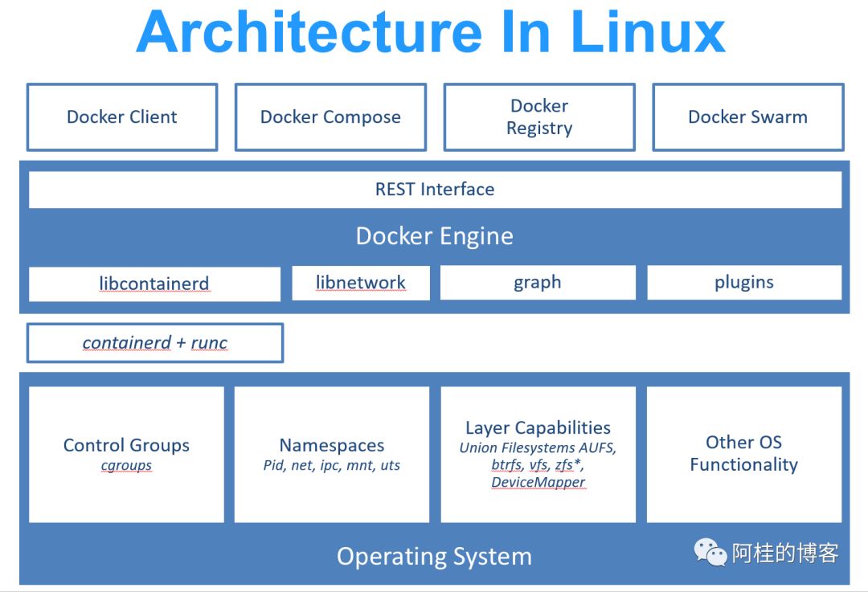Select the Control Groups box
Image resolution: width=868 pixels, height=592 pixels.
point(126,454)
